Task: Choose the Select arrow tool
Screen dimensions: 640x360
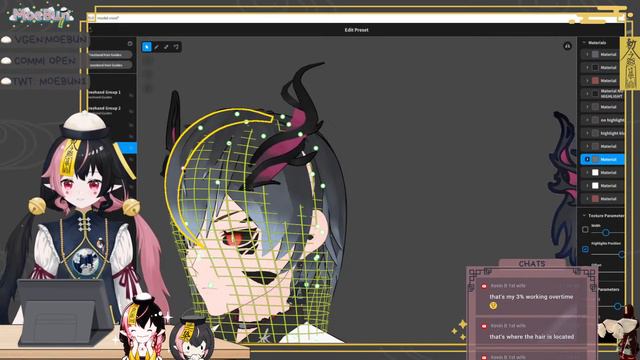Action: (x=147, y=47)
